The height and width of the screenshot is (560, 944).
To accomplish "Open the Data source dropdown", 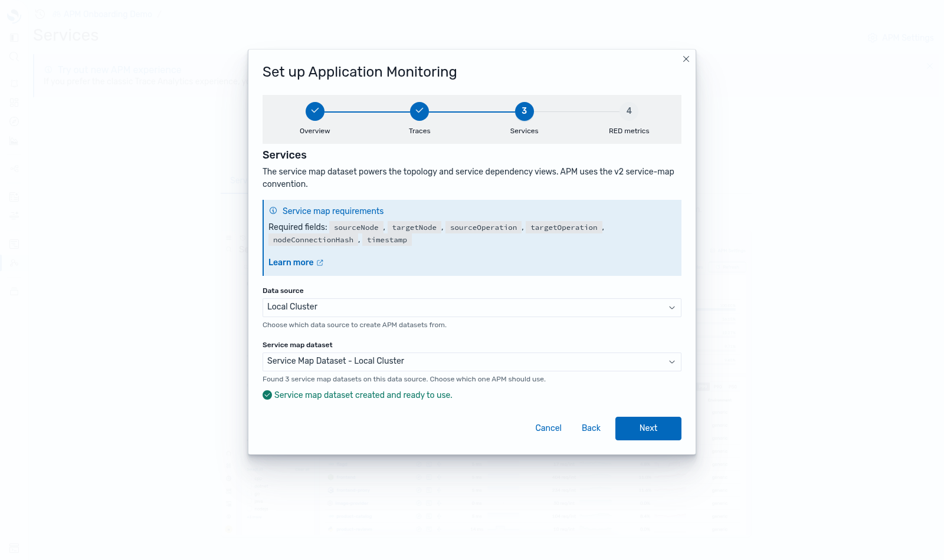I will [472, 308].
